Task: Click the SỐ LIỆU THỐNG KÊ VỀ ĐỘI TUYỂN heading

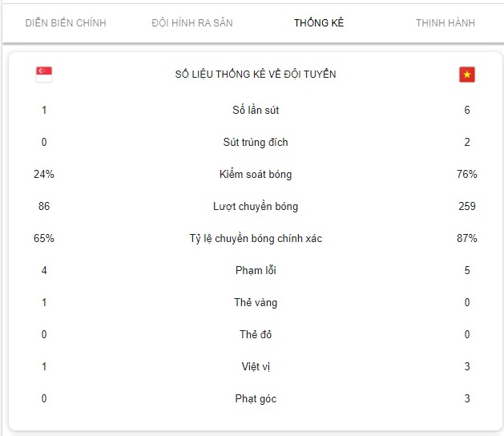Action: 256,75
